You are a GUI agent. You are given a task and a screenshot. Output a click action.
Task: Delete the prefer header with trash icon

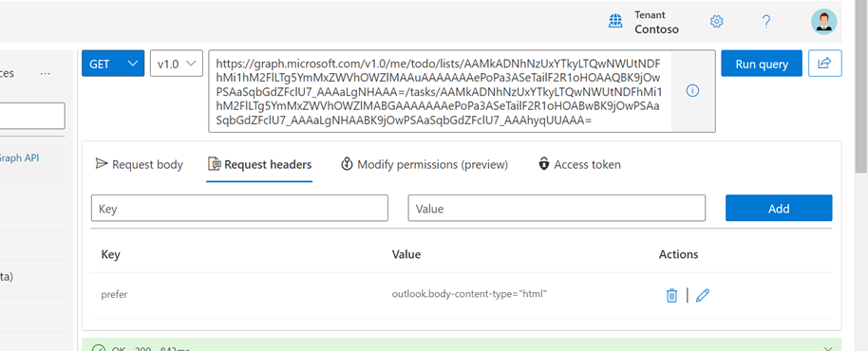click(671, 295)
